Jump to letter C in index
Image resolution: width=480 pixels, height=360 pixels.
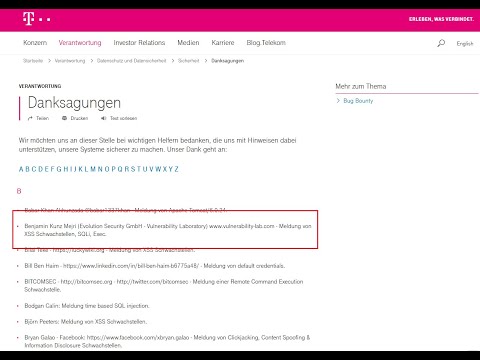pyautogui.click(x=34, y=169)
